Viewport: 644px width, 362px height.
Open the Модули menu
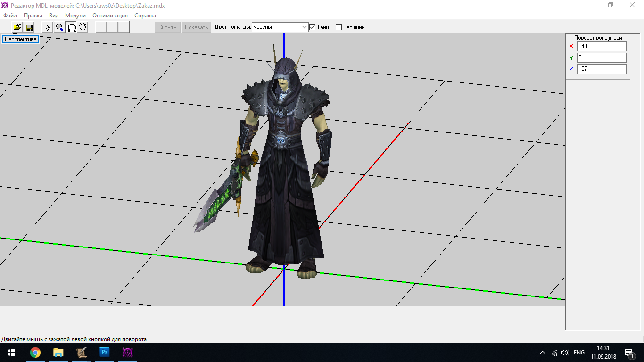[75, 16]
